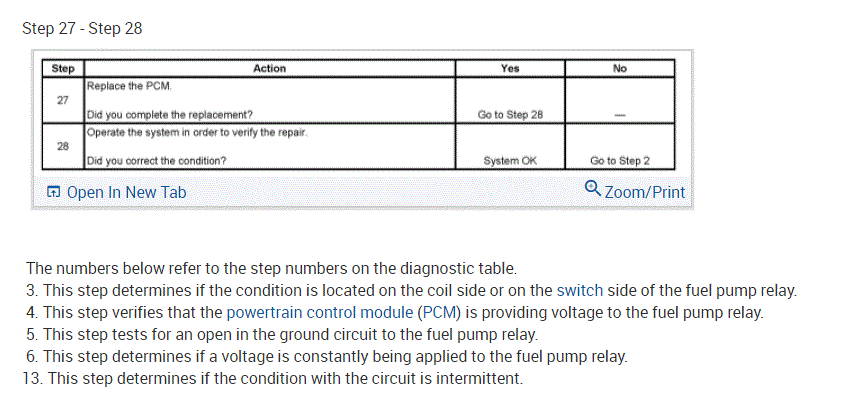The height and width of the screenshot is (405, 846).
Task: Click the Open In New Tab icon
Action: [53, 192]
